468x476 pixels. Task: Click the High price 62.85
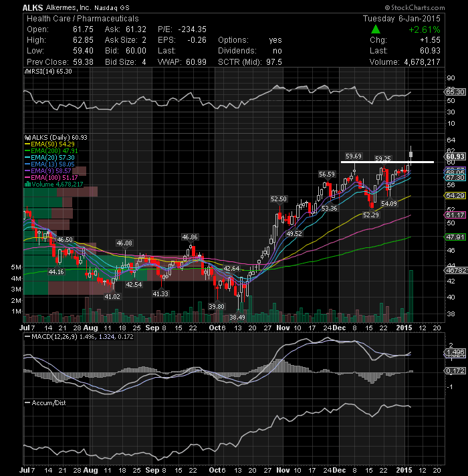point(83,40)
